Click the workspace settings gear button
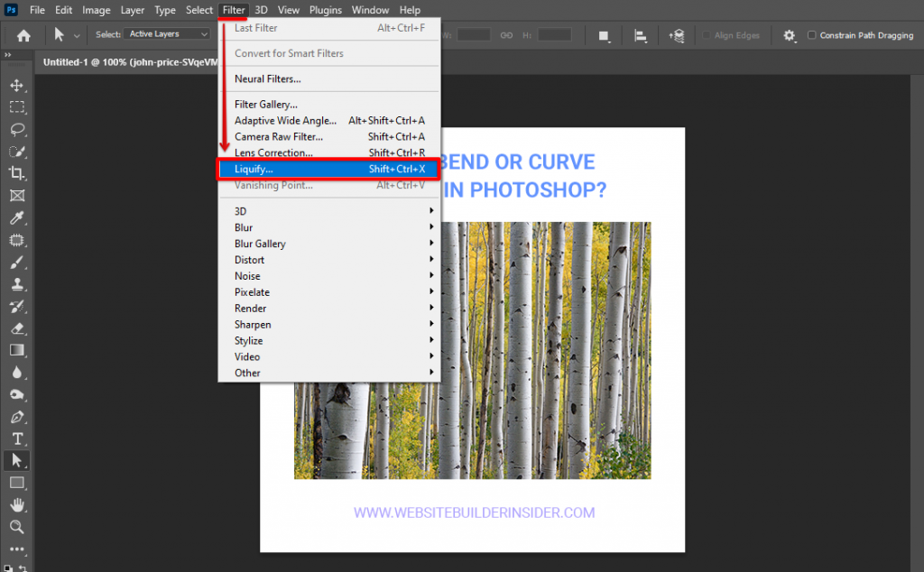The width and height of the screenshot is (924, 572). click(789, 35)
